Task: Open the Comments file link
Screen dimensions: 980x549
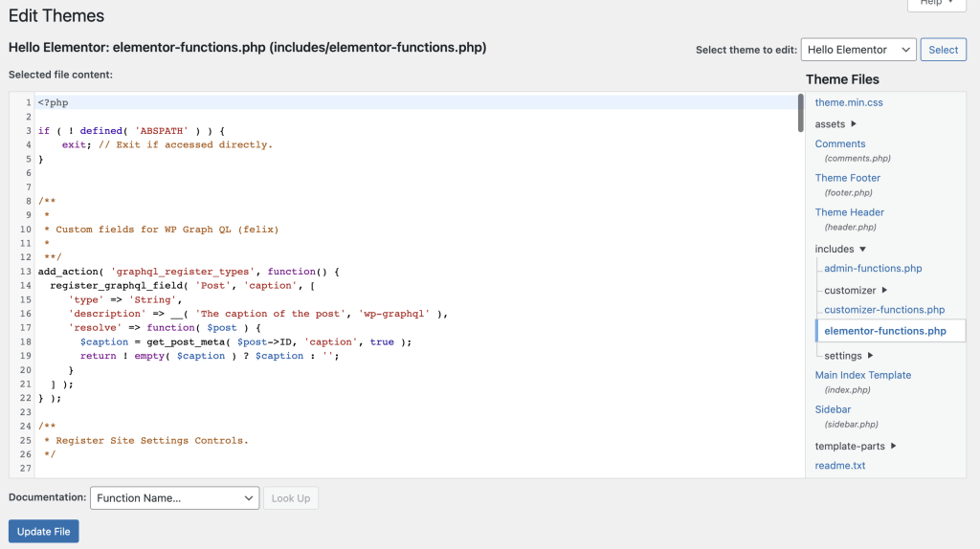Action: click(x=839, y=143)
